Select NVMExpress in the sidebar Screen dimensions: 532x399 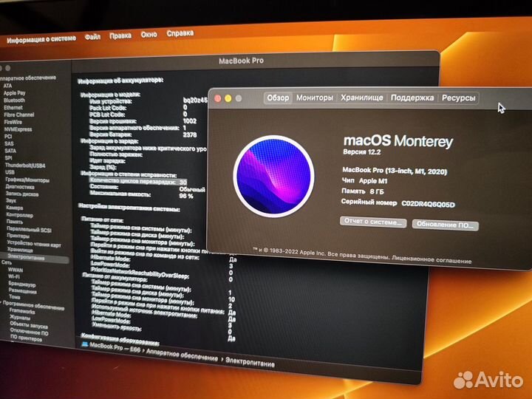18,129
